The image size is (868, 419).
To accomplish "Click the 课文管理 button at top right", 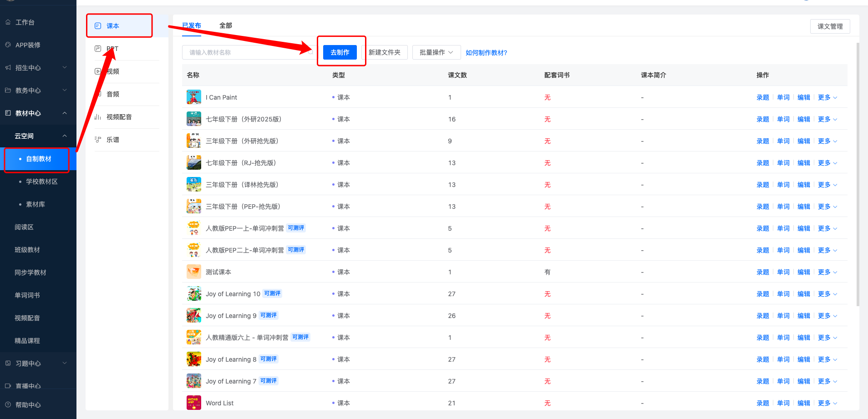I will (x=830, y=26).
